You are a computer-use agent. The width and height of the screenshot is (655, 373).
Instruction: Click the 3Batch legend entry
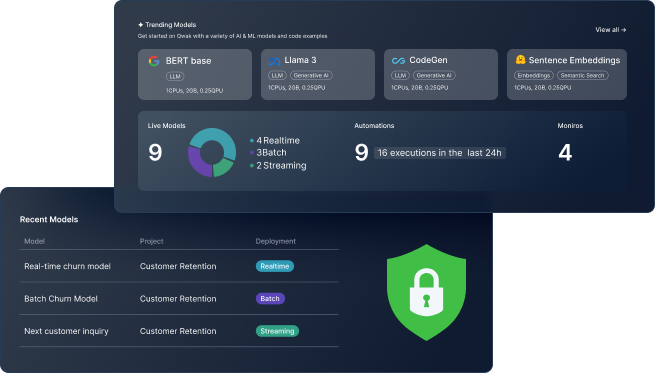point(268,152)
